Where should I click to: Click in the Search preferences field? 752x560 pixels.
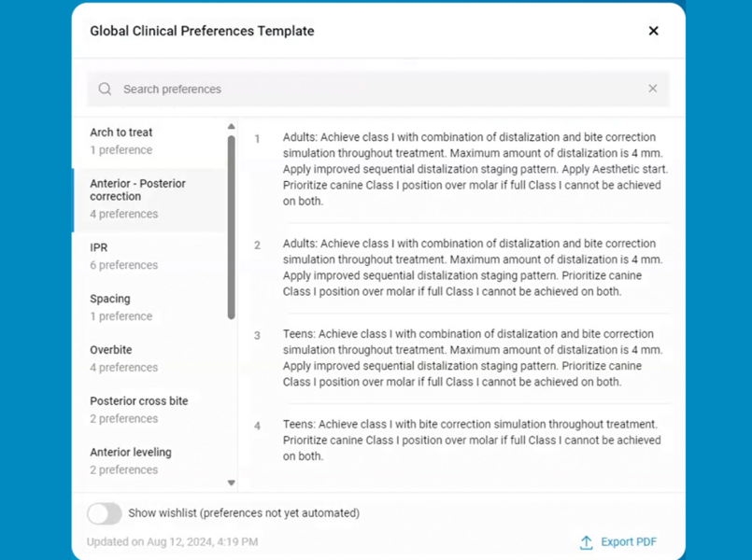coord(280,89)
